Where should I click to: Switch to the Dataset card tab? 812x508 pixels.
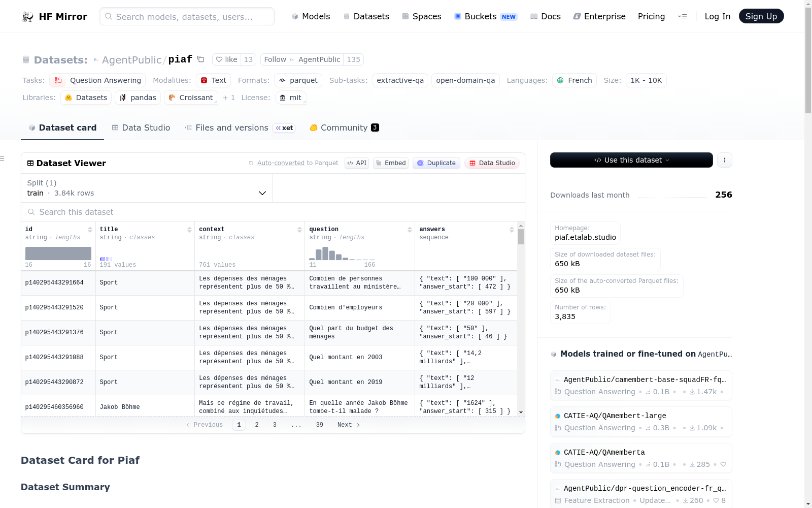click(x=62, y=128)
